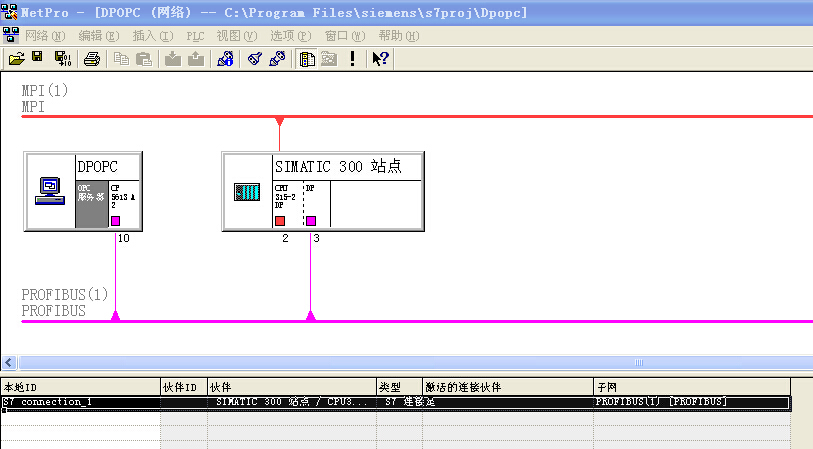Open the 帮助(H) menu
This screenshot has width=813, height=449.
click(399, 36)
